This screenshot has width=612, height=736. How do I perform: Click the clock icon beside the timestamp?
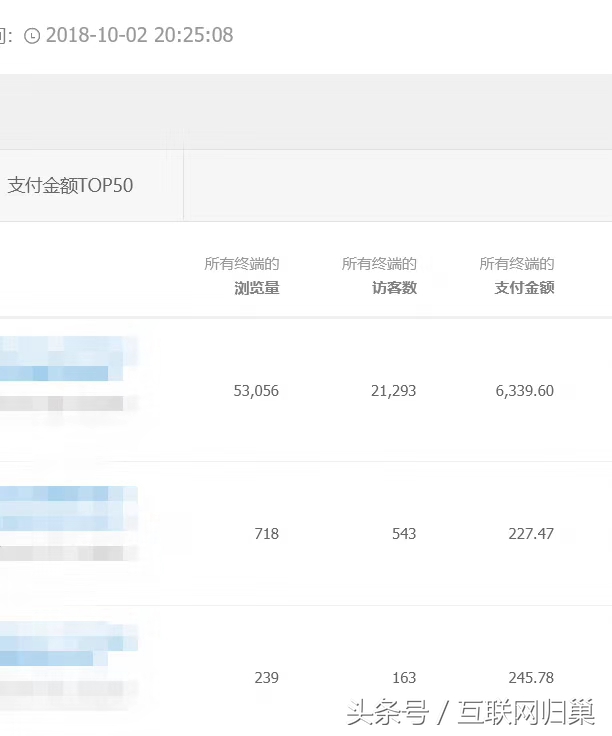32,36
